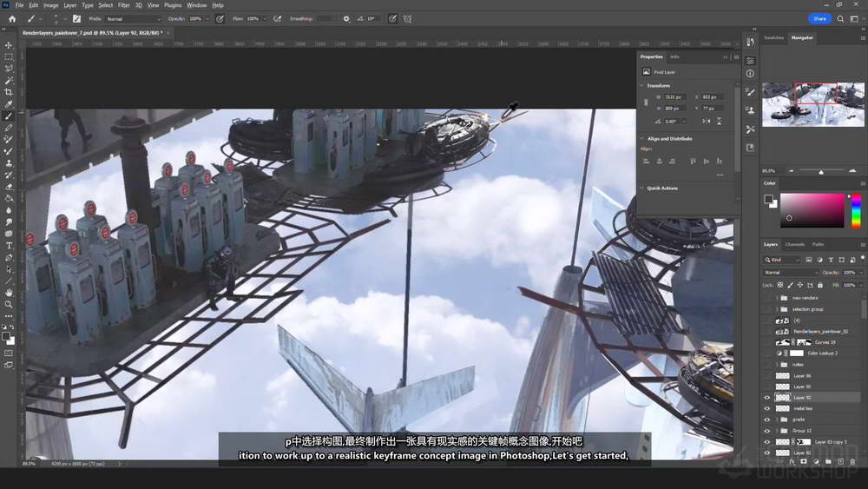
Task: Select the Brush tool in the toolbox
Action: [9, 116]
